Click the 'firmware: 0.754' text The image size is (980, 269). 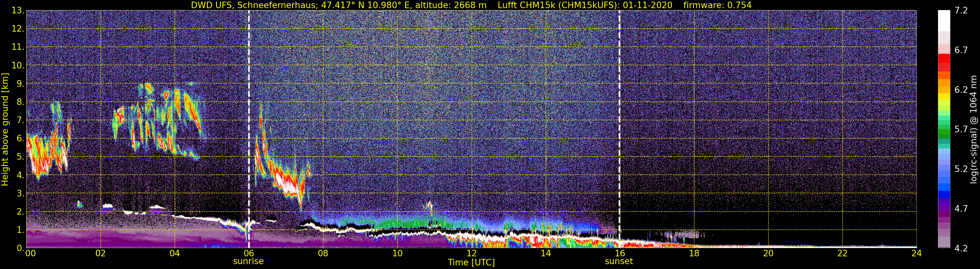pos(717,5)
